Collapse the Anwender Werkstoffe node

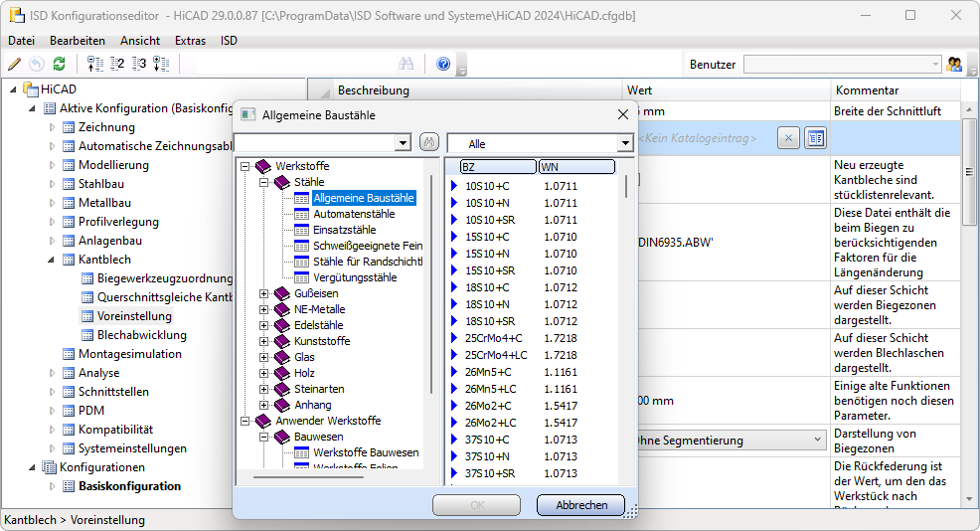click(245, 421)
